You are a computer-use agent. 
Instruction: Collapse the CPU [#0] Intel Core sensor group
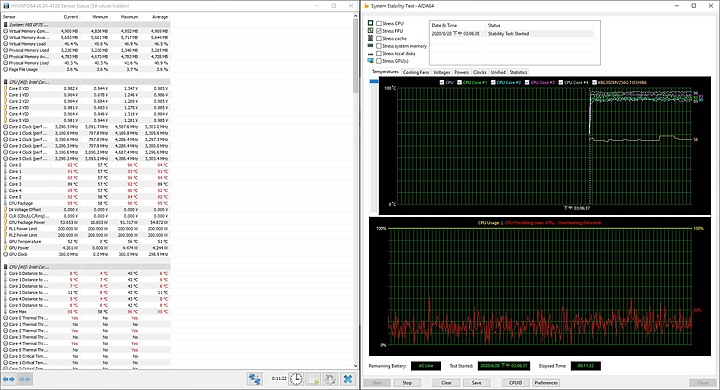pos(87,82)
